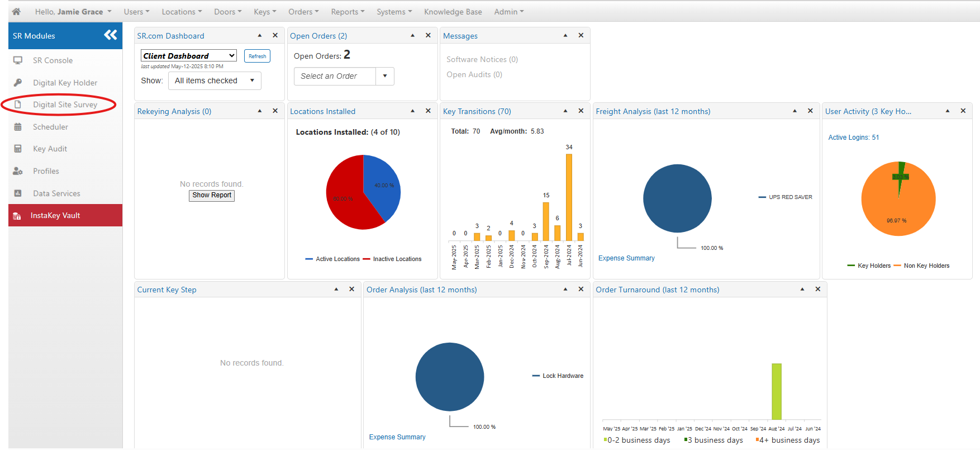Click Expense Summary in Freight Analysis

pyautogui.click(x=626, y=258)
